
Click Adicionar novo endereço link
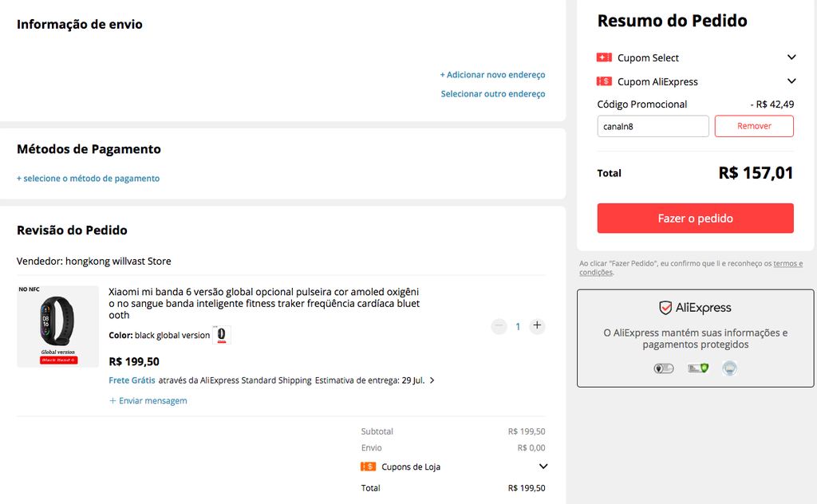pyautogui.click(x=492, y=74)
